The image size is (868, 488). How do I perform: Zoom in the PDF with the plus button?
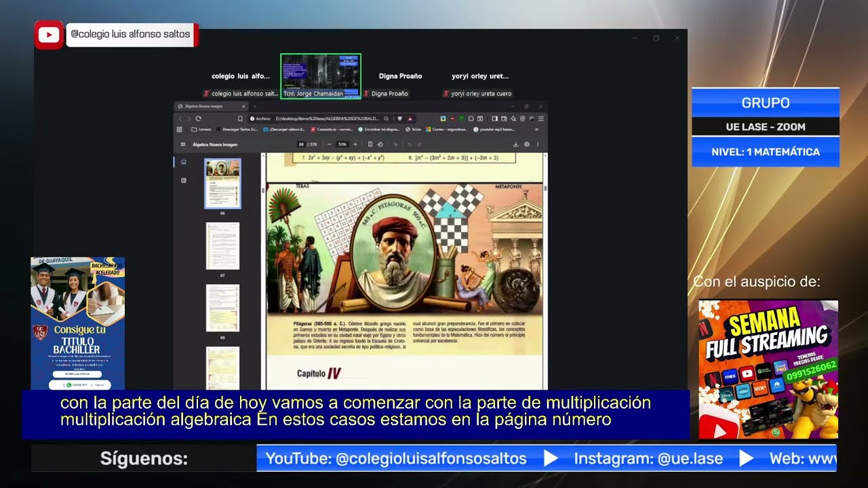coord(355,144)
